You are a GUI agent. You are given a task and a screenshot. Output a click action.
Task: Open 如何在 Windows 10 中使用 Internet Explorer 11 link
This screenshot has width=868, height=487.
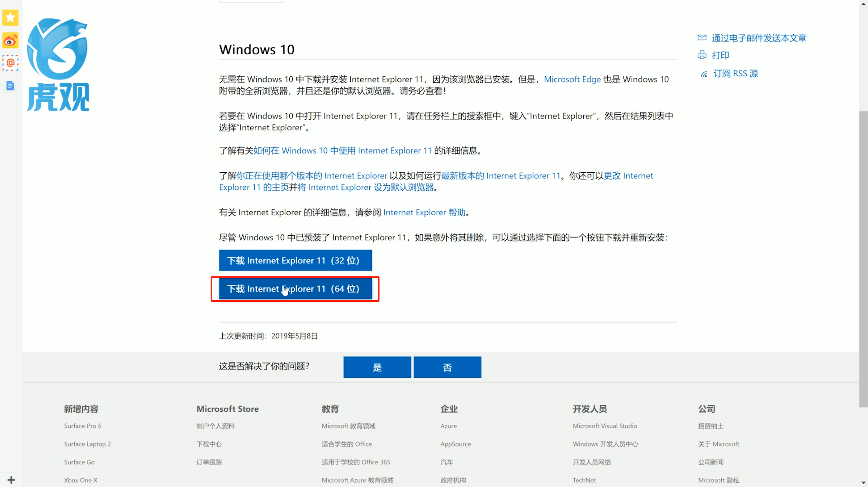(x=342, y=151)
